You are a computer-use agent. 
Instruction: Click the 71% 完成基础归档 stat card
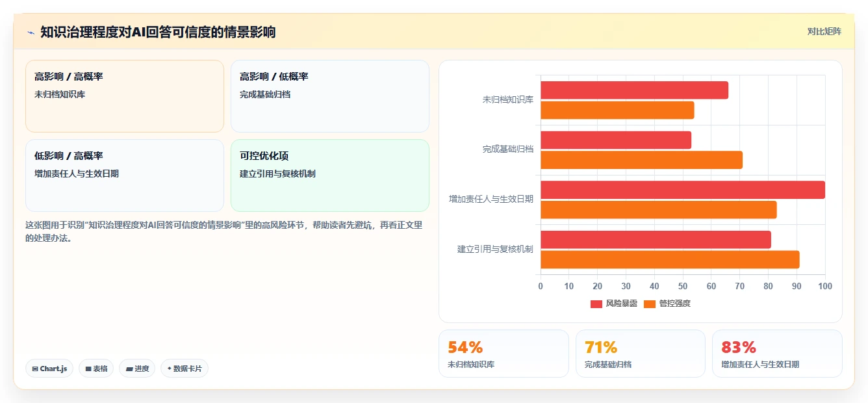(641, 354)
